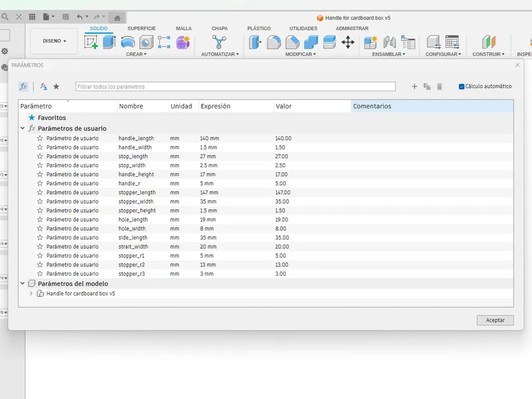Click the search magnifier icon

coord(4,17)
